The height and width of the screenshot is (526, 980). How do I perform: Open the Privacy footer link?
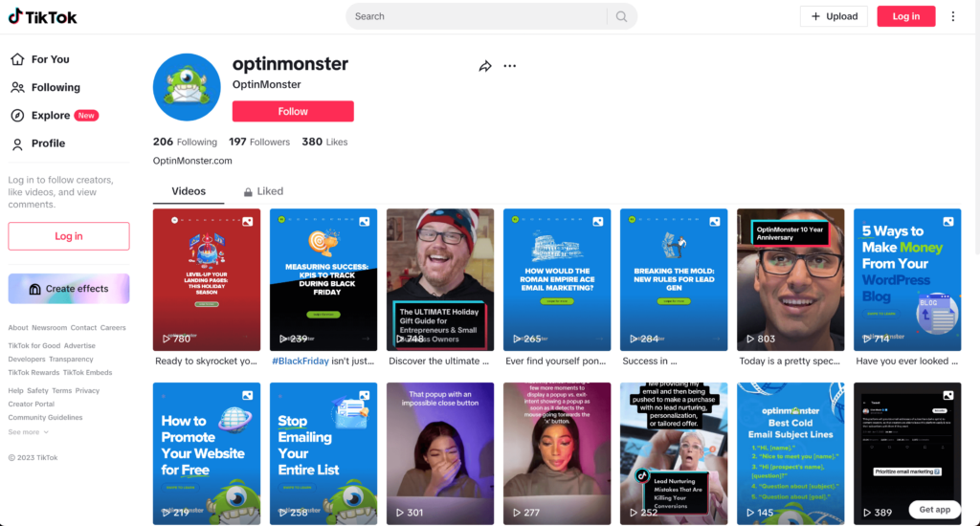87,391
